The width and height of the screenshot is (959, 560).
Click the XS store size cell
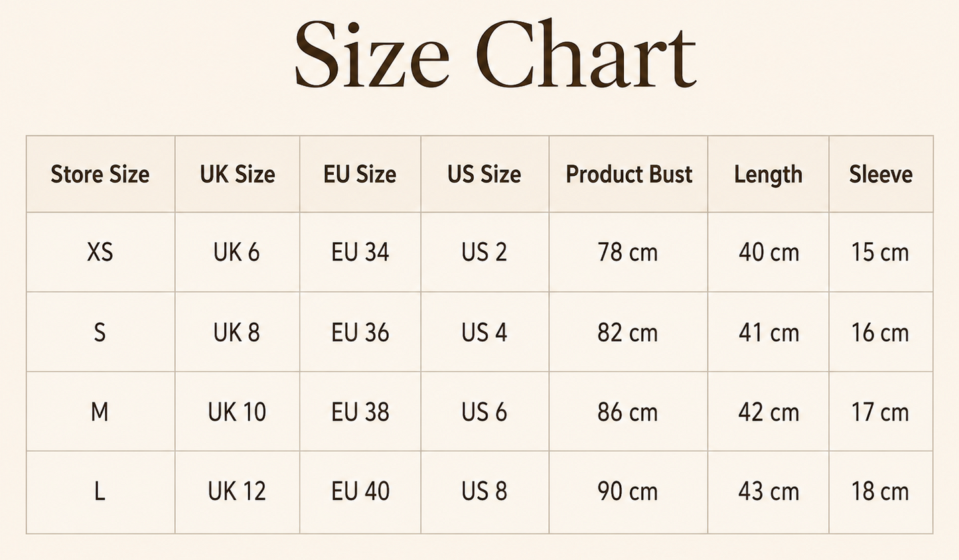point(100,252)
